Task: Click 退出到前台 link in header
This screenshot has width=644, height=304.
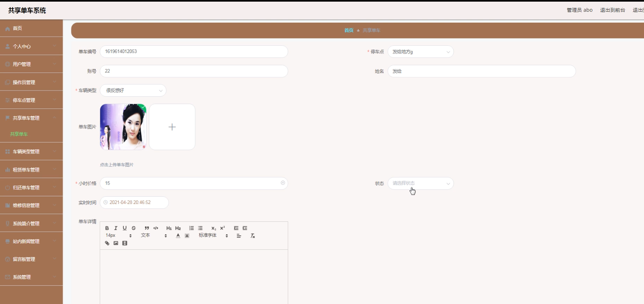Action: click(x=613, y=10)
